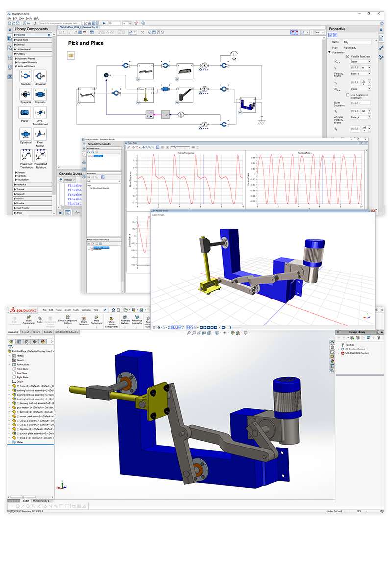Viewport: 392px width, 573px height.
Task: Collapse the Parameters section in Properties
Action: click(x=330, y=52)
